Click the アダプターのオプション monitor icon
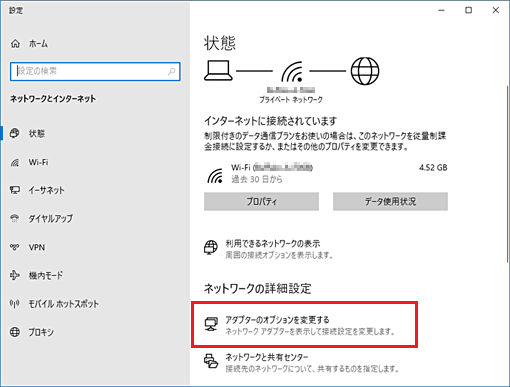This screenshot has height=387, width=510. click(x=211, y=324)
